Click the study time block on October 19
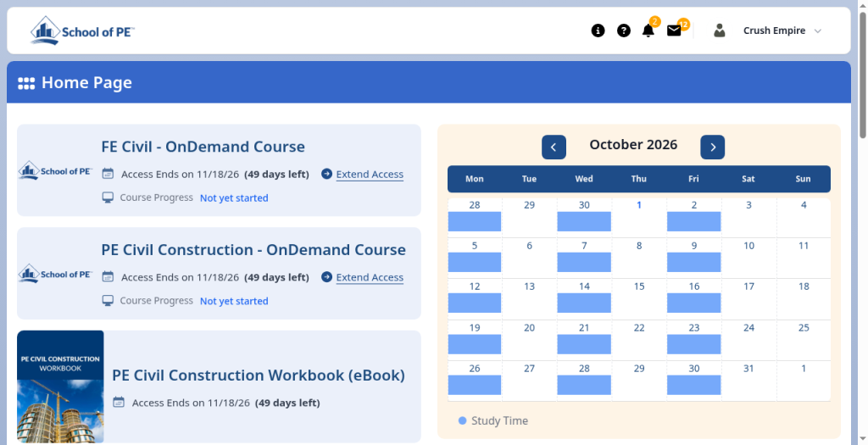The image size is (868, 445). [x=475, y=344]
